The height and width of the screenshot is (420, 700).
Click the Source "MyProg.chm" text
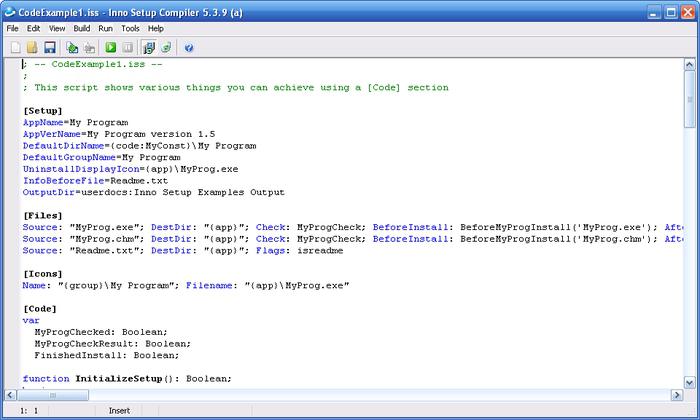pyautogui.click(x=83, y=239)
